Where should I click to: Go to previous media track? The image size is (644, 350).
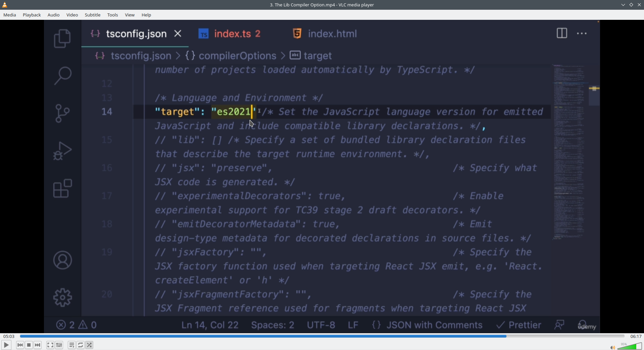[20, 345]
